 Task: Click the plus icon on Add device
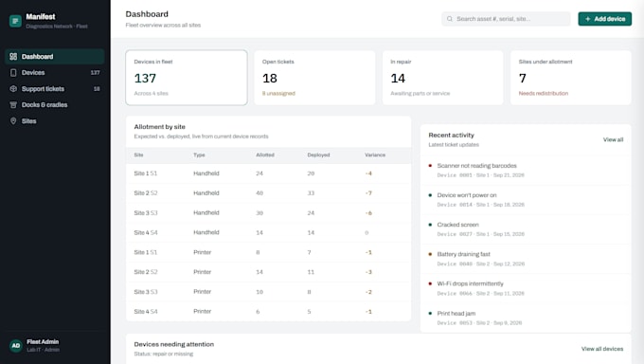[588, 19]
